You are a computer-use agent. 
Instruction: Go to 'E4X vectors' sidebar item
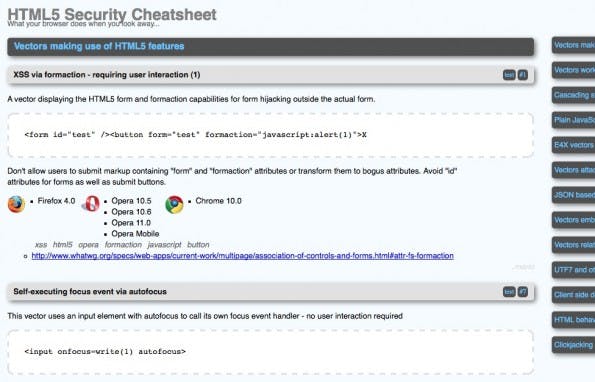click(x=573, y=145)
